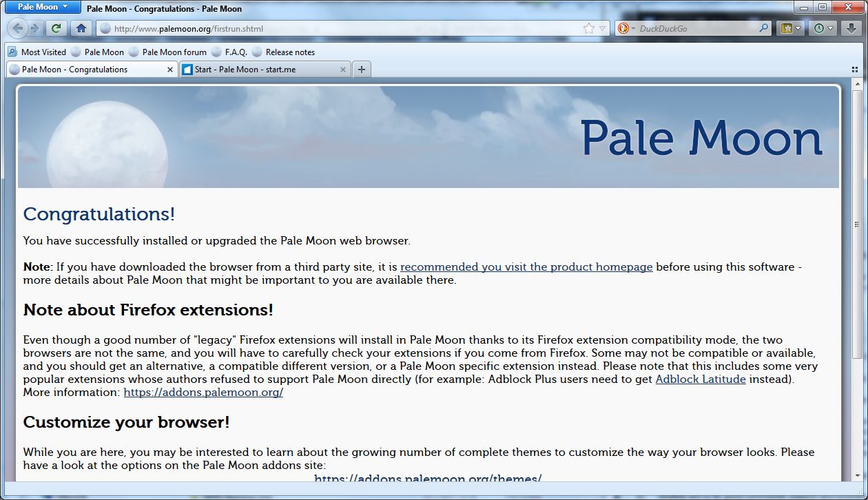The width and height of the screenshot is (868, 500).
Task: Reload the current page
Action: pos(56,28)
